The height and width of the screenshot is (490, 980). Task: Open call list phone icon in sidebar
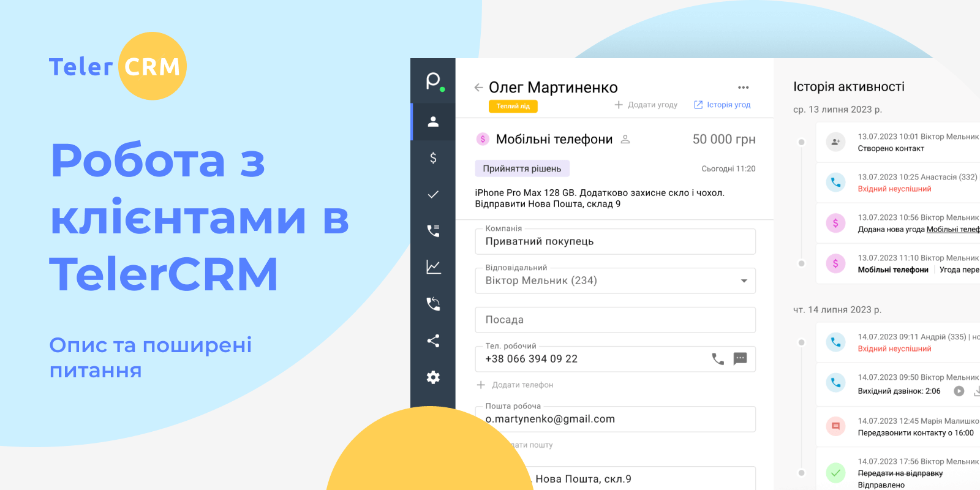click(433, 230)
